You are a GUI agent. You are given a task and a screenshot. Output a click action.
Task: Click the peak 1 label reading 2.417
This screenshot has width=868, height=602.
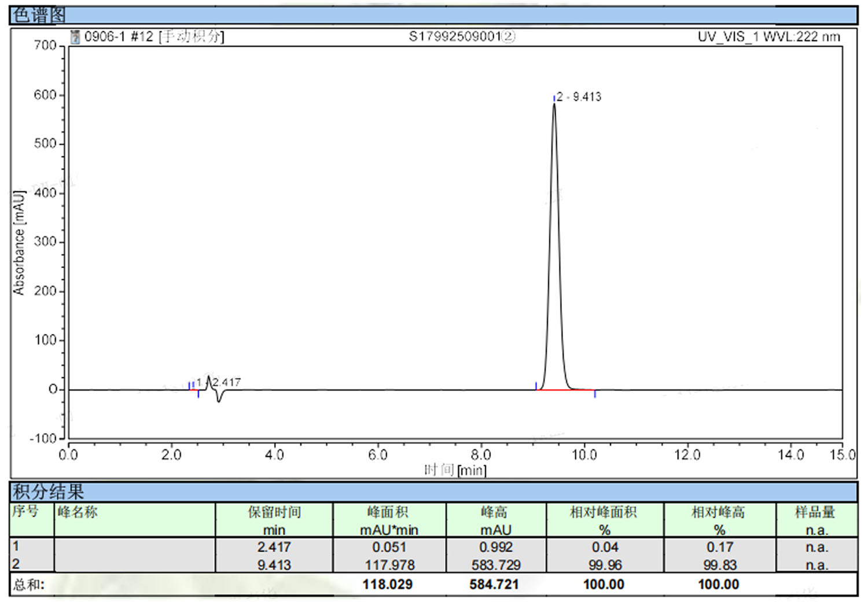[225, 382]
